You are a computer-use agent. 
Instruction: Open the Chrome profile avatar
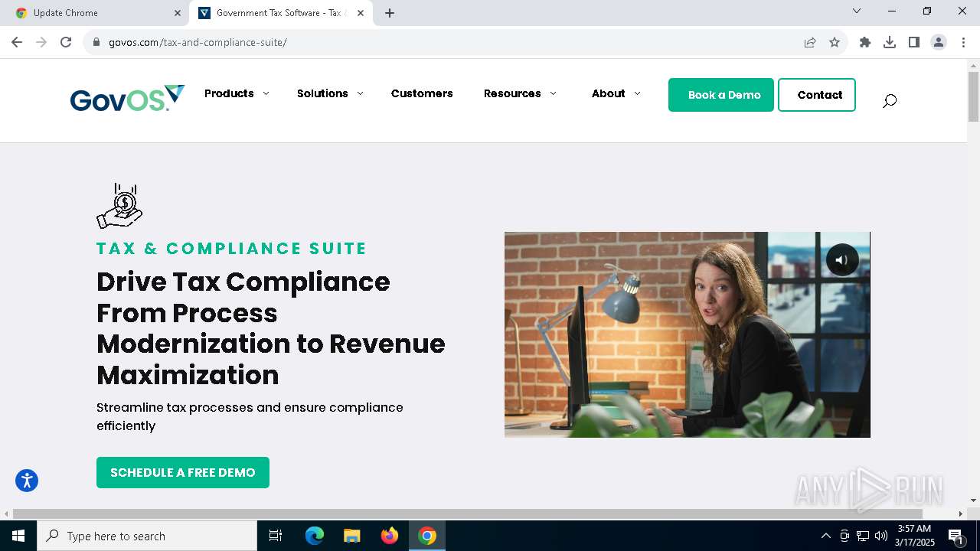point(939,42)
